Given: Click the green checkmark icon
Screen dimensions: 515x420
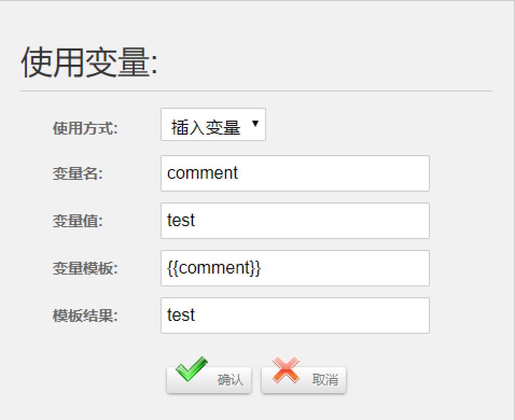Looking at the screenshot, I should (191, 369).
